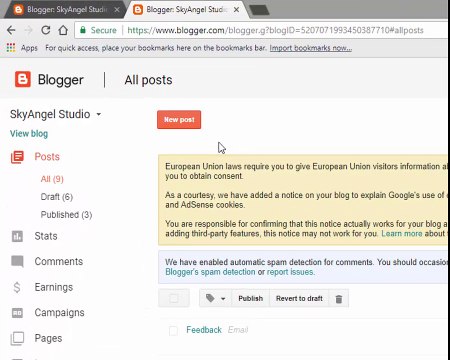Image resolution: width=450 pixels, height=360 pixels.
Task: Click the browser forward arrow
Action: [28, 30]
